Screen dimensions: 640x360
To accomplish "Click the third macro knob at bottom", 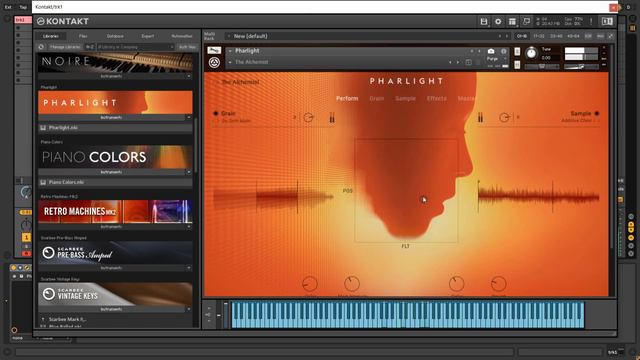I will click(x=456, y=284).
